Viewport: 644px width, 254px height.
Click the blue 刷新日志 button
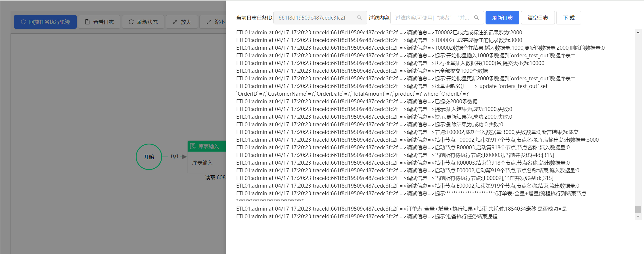502,18
